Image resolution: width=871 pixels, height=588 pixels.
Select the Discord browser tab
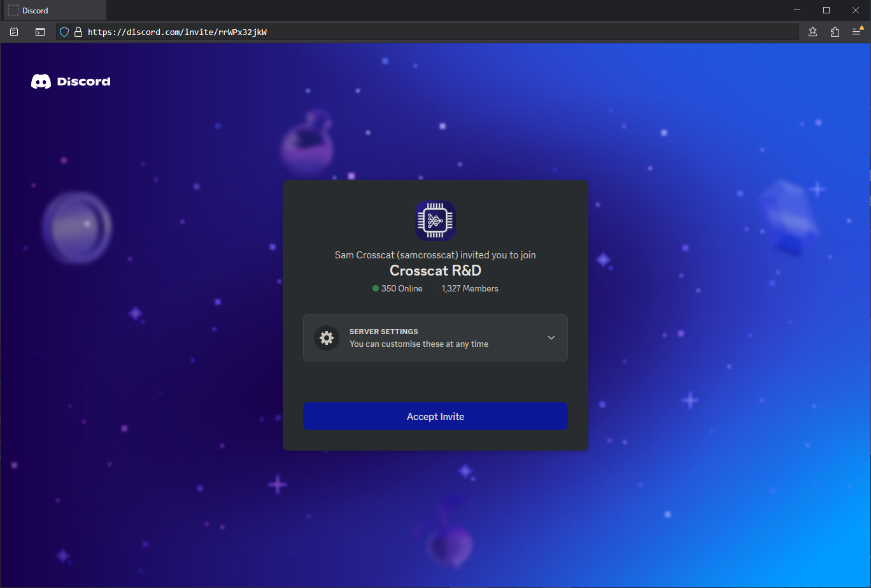pos(53,10)
